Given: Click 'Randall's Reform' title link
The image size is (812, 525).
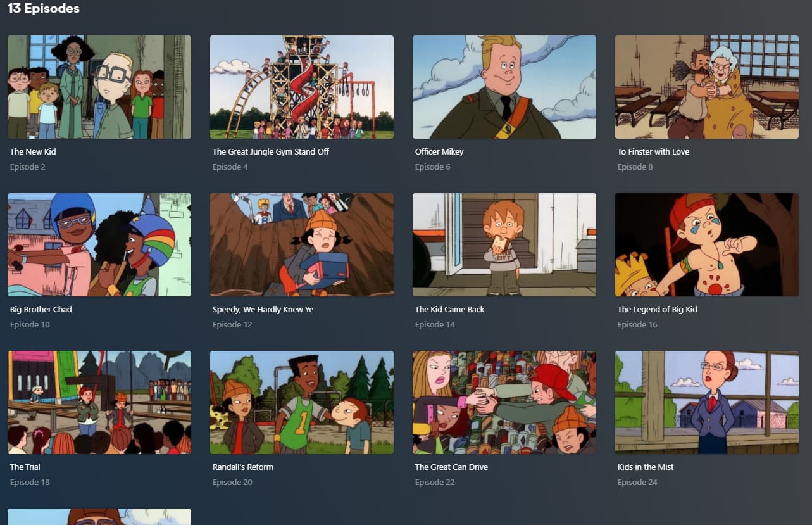Looking at the screenshot, I should click(x=243, y=467).
